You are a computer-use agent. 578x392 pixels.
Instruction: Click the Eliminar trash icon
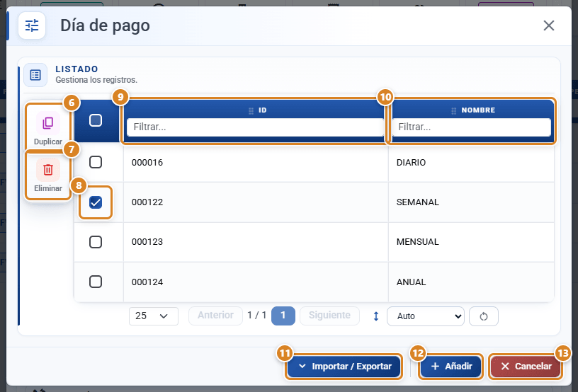[x=48, y=170]
